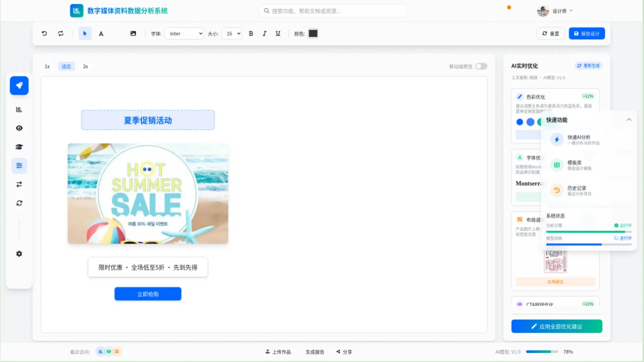Select the rocket launch tool in the sidebar

(19, 85)
